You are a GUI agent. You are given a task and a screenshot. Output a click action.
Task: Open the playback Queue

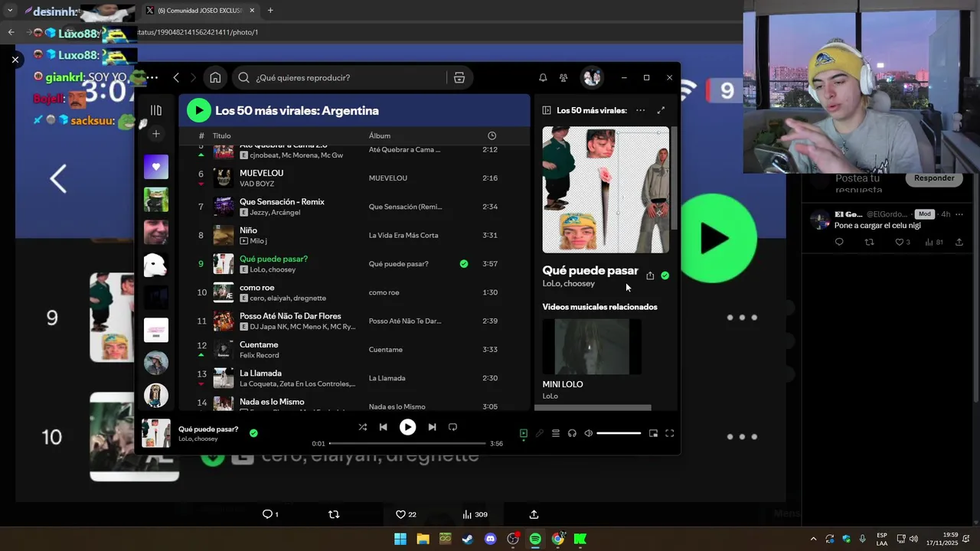coord(556,433)
